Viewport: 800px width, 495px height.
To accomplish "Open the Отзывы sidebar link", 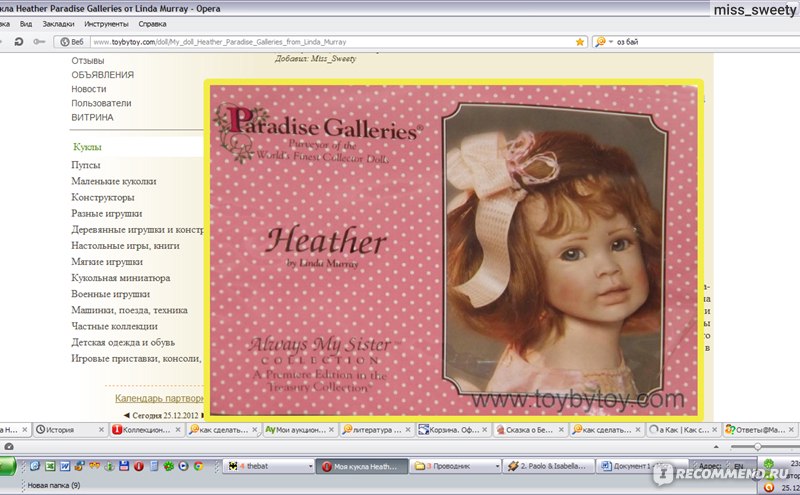I will pos(88,61).
